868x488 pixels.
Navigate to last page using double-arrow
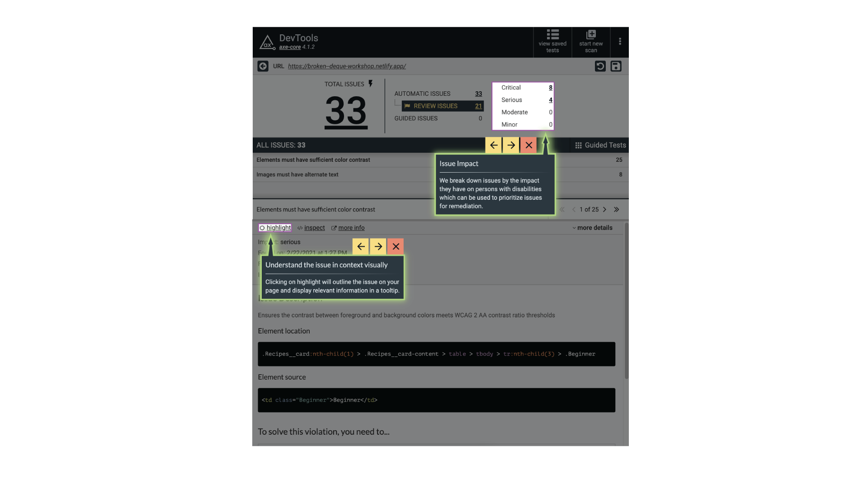pyautogui.click(x=617, y=210)
